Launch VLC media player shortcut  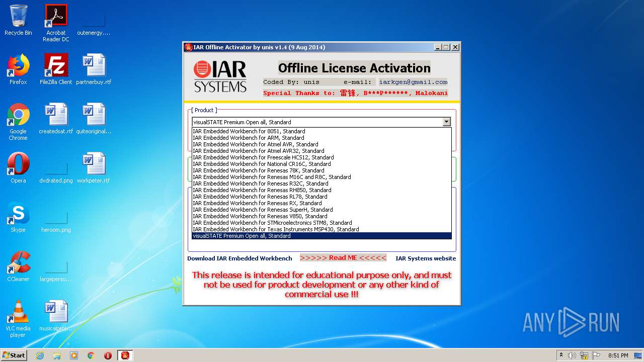click(x=18, y=319)
